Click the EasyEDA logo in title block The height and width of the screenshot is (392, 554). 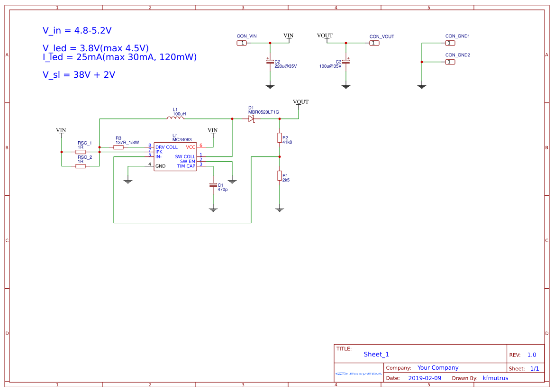click(x=359, y=374)
